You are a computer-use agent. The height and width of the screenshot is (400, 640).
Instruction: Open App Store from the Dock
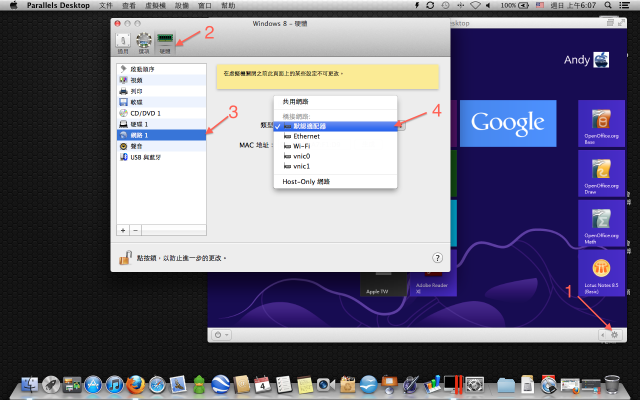pos(93,384)
